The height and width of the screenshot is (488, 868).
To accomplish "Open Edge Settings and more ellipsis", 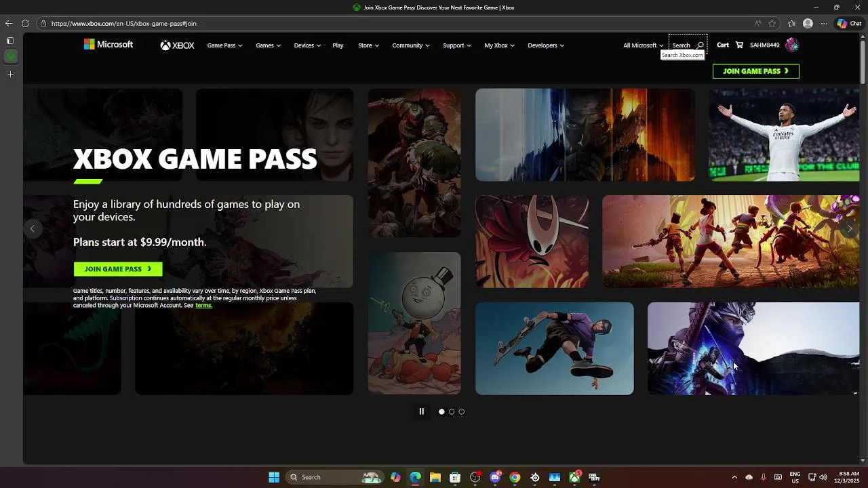I will (824, 23).
